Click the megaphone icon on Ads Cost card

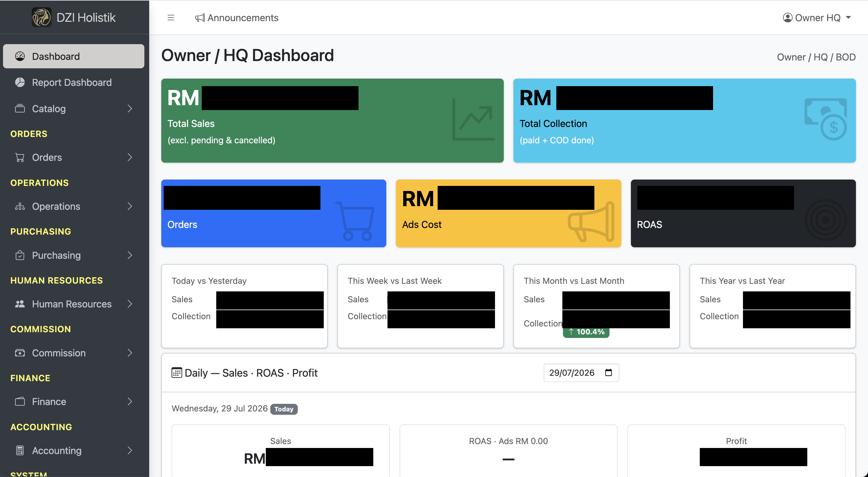pyautogui.click(x=591, y=221)
